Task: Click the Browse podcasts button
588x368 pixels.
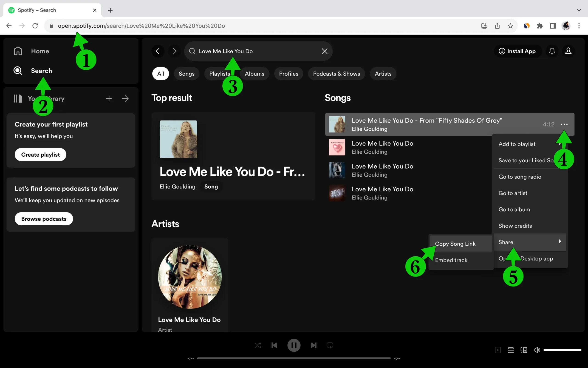Action: pos(44,219)
